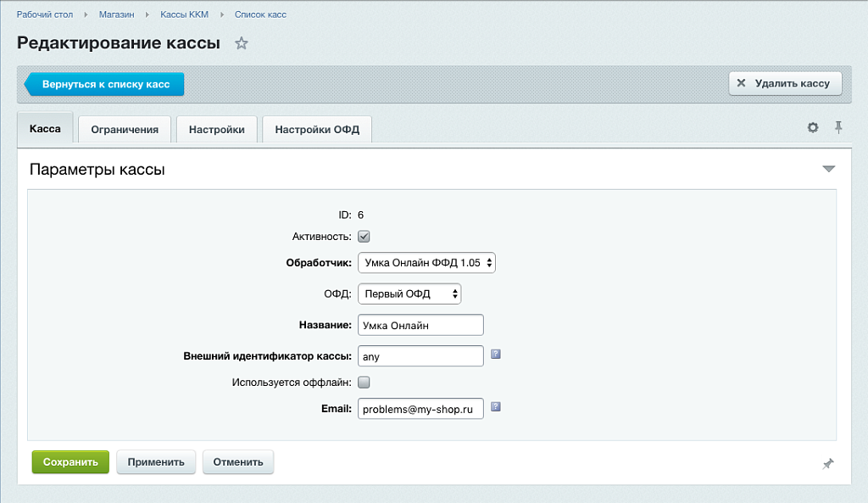Enable the Используется оффлайн checkbox

point(364,382)
